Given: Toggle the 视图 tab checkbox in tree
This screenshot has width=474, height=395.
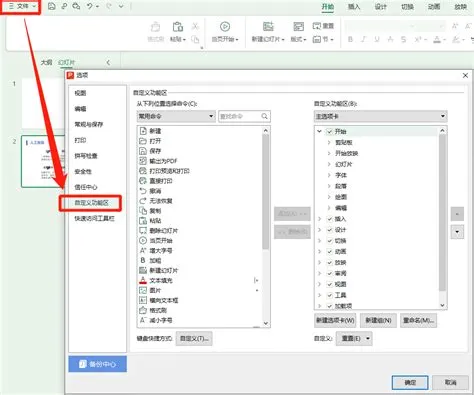Looking at the screenshot, I should pyautogui.click(x=330, y=284).
